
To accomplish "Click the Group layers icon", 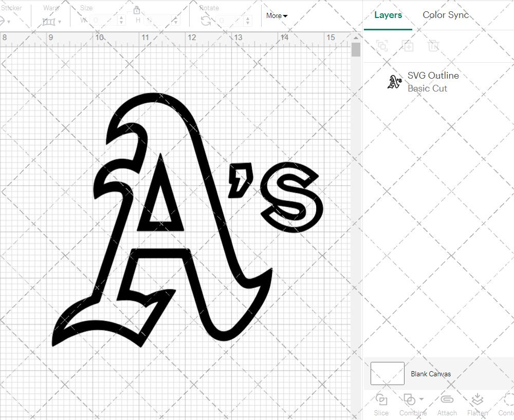I will click(381, 46).
